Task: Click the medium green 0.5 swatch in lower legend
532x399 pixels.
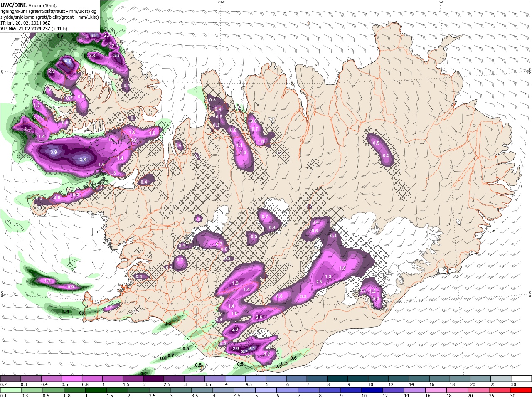Action: (x=54, y=390)
